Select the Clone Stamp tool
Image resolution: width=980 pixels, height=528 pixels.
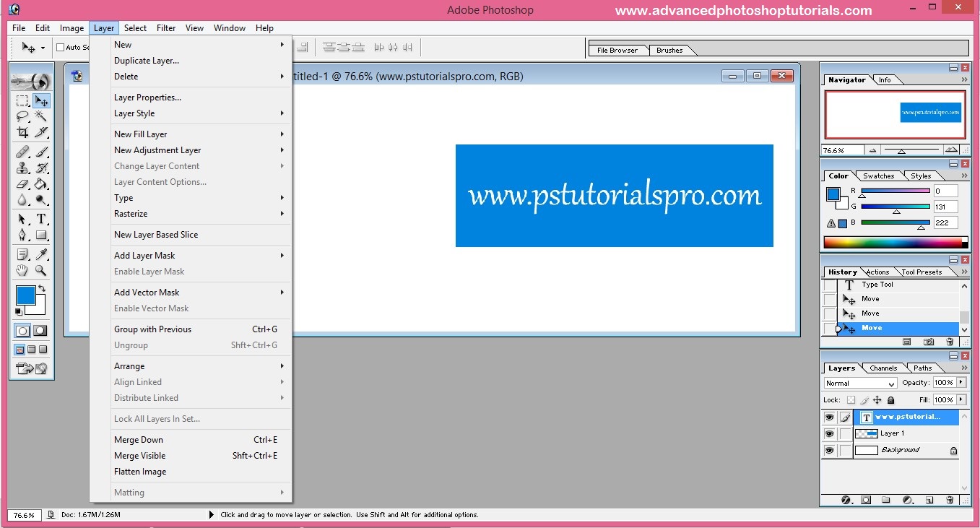tap(22, 168)
